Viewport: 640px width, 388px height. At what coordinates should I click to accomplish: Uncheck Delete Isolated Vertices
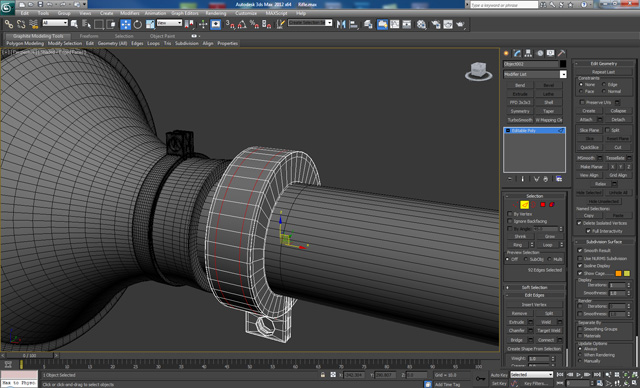coord(579,223)
